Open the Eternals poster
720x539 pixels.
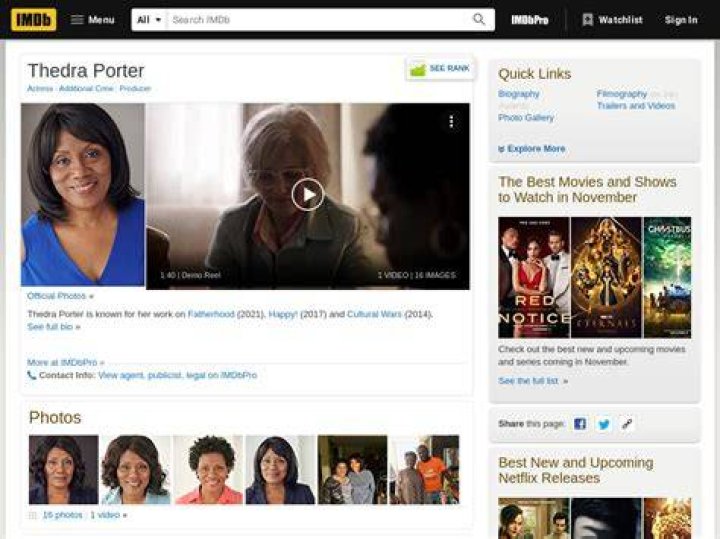(x=606, y=278)
